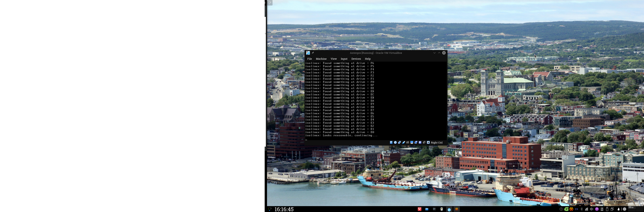The height and width of the screenshot is (212, 644).
Task: Click the keyboard capture arrow icon
Action: [x=428, y=143]
